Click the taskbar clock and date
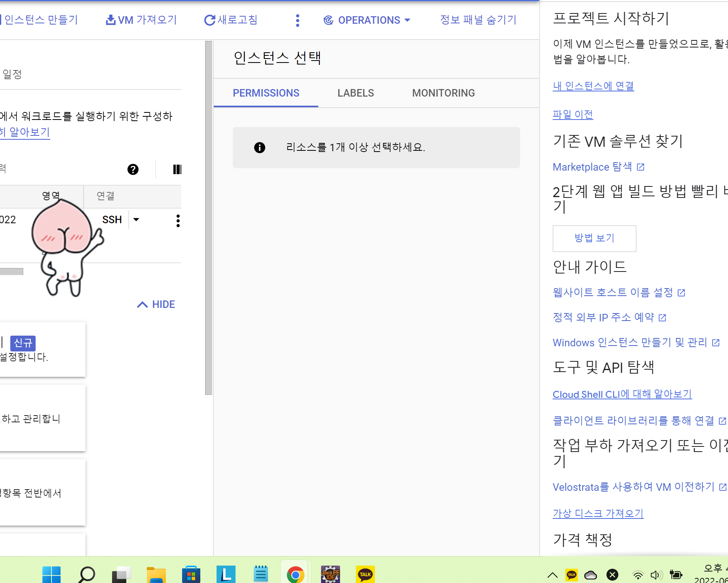Screen dimensions: 728x583 (711, 574)
